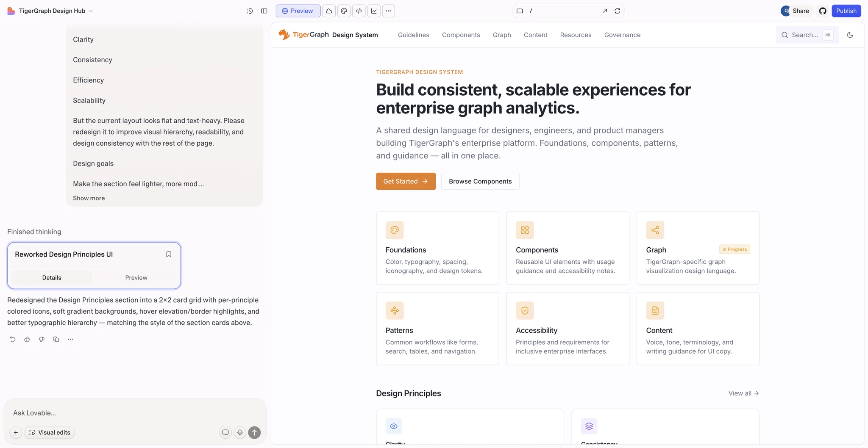Screen dimensions: 868x448
Task: Click the Search field in site header
Action: pos(807,35)
